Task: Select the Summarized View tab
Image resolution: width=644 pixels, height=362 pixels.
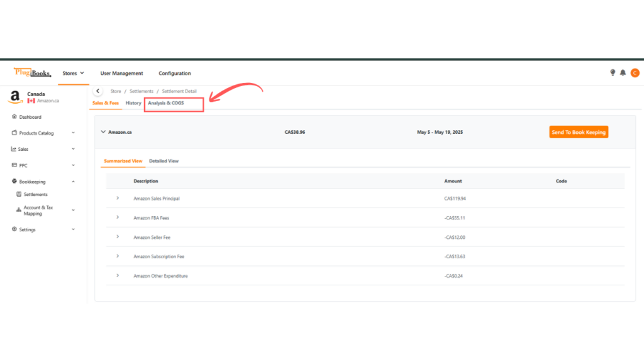Action: pos(123,161)
